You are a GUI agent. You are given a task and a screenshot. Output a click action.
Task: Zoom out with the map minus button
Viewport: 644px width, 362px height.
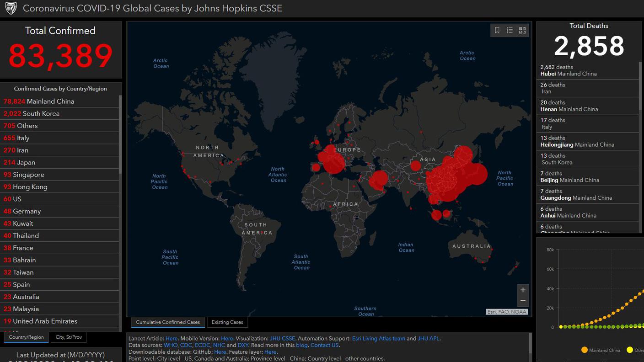(523, 301)
